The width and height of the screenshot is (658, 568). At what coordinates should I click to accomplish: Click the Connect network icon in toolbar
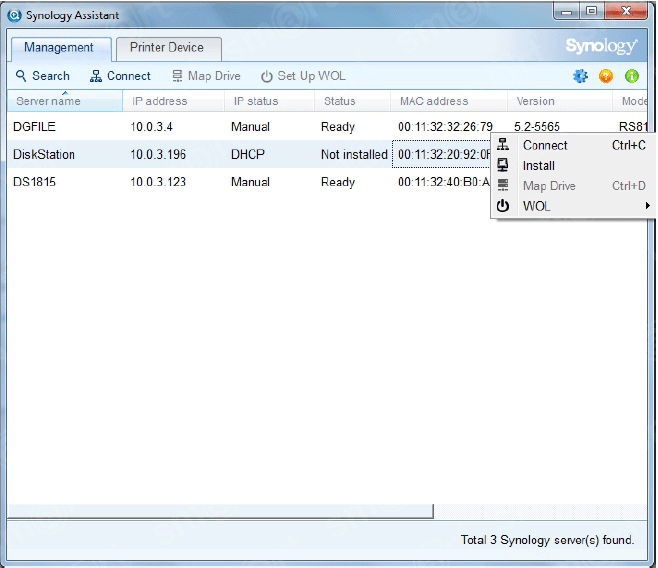coord(96,76)
